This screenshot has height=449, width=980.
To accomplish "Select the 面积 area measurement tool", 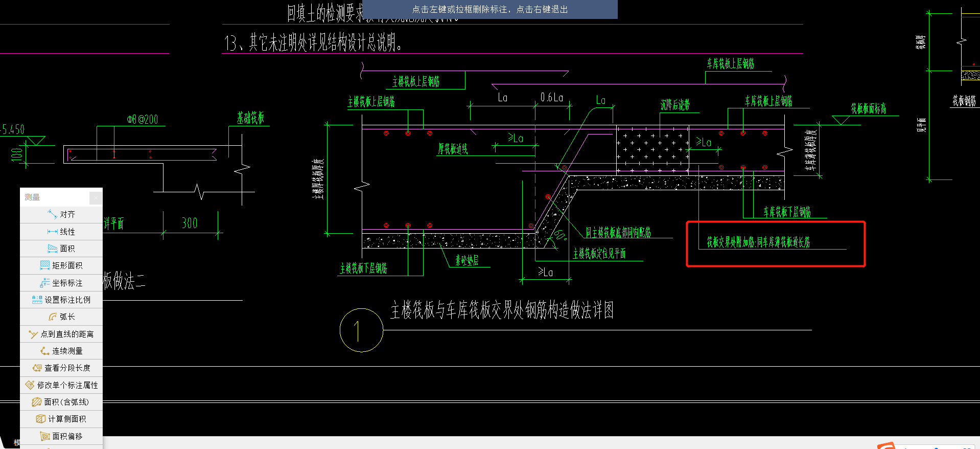I will click(61, 249).
